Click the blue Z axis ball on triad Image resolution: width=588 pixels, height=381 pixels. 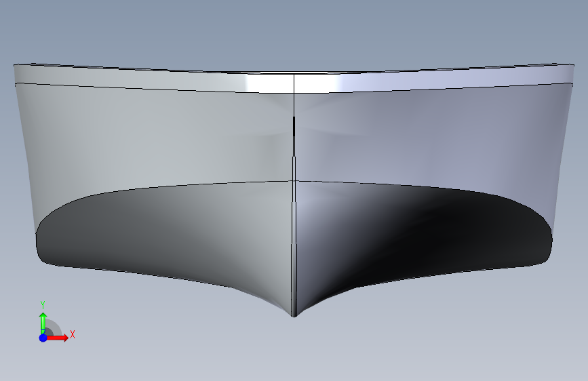[43, 338]
